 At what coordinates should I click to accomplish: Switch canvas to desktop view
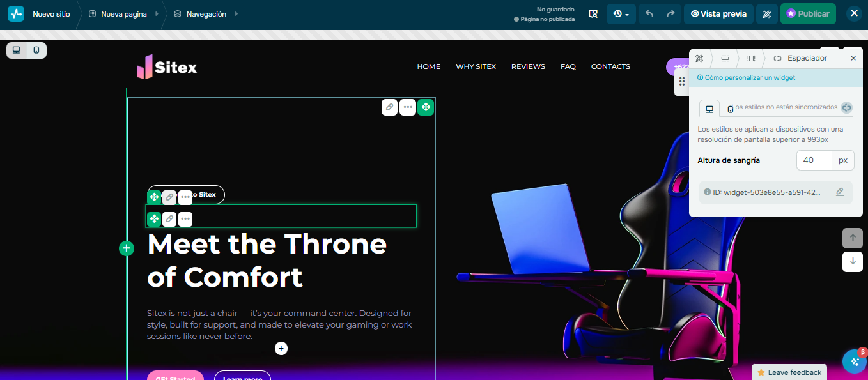click(x=17, y=50)
